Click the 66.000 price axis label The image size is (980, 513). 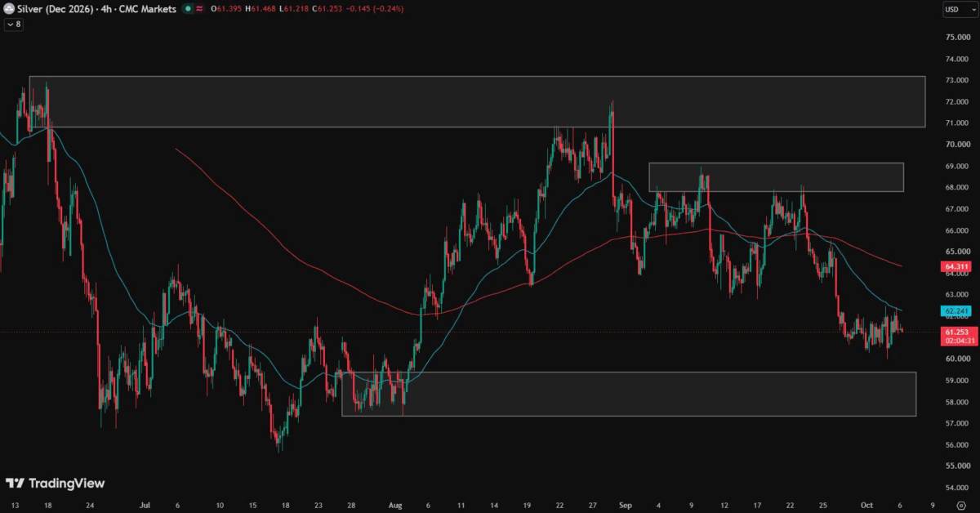click(956, 230)
